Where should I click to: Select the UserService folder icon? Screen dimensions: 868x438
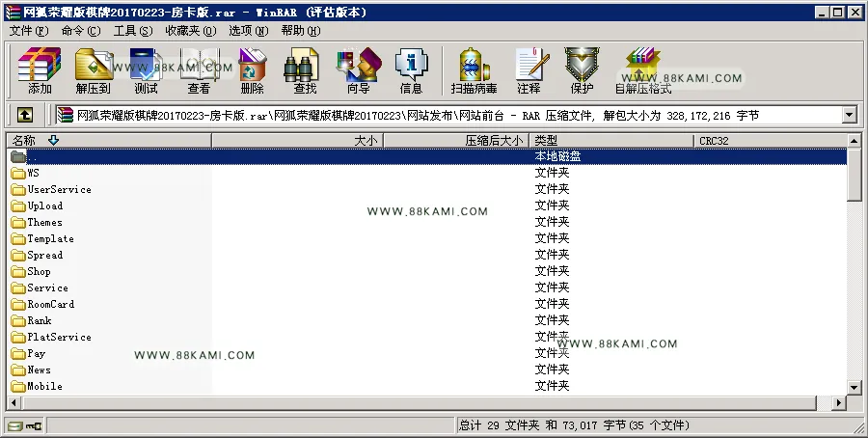(18, 190)
